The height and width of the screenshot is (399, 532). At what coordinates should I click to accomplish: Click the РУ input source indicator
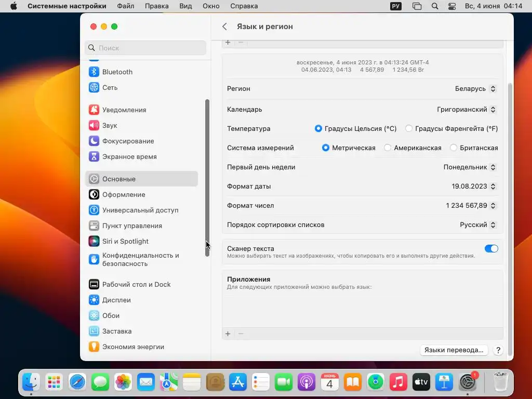pos(396,6)
